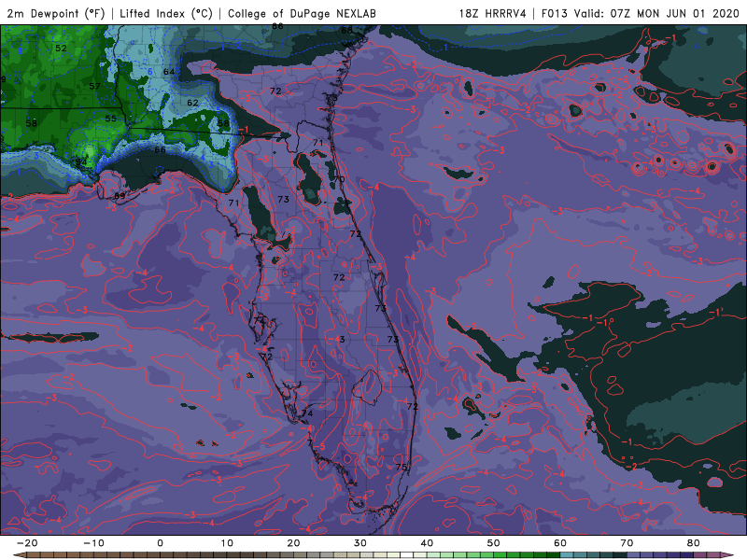
Task: Click "College of DuPage NEXLAB" header text
Action: tap(302, 13)
